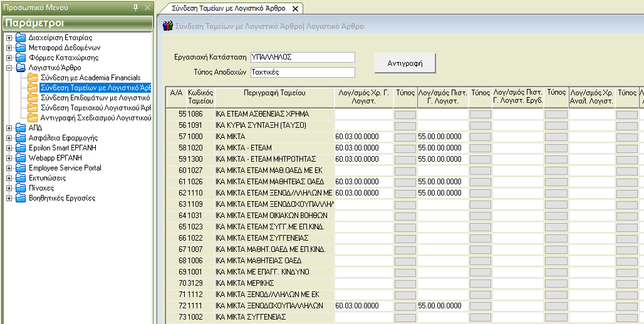Expand the Φόρμες Καταχώρισης tree node
This screenshot has width=644, height=324.
pyautogui.click(x=9, y=58)
